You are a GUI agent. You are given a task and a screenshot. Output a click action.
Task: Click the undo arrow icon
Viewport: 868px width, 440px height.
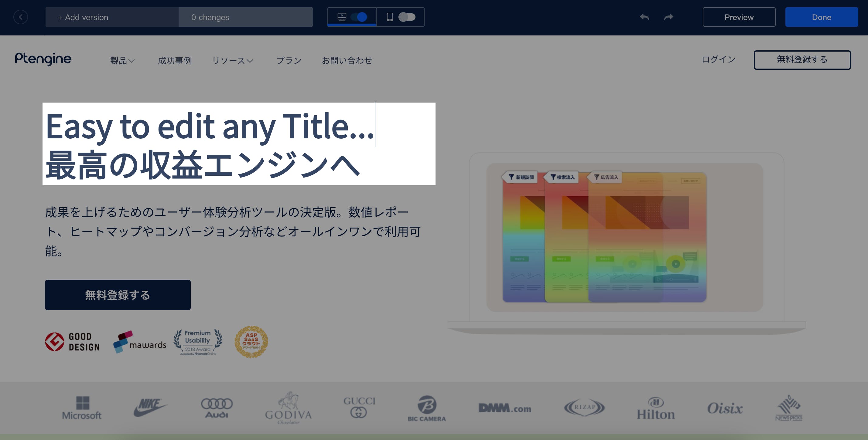[x=644, y=17]
